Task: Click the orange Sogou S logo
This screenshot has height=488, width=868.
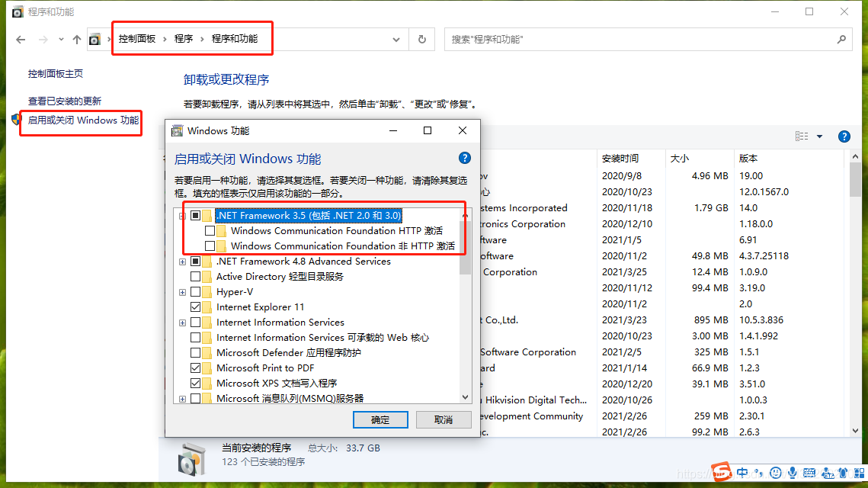Action: click(x=722, y=472)
